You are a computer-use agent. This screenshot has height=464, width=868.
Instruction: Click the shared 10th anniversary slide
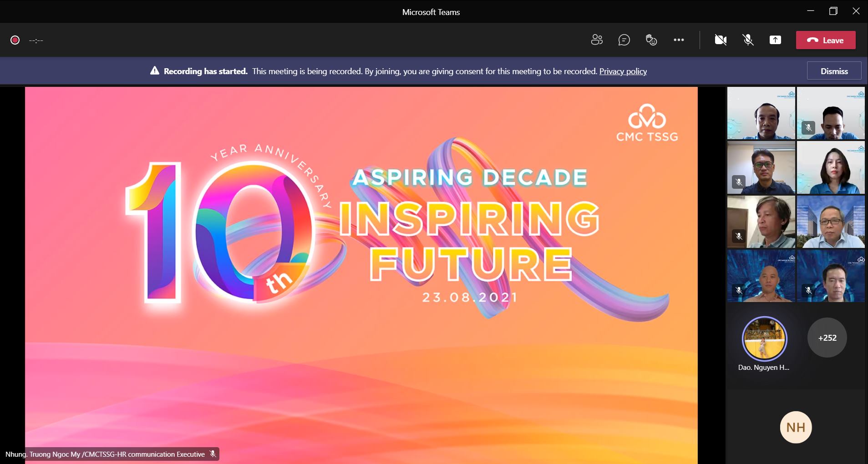point(361,275)
